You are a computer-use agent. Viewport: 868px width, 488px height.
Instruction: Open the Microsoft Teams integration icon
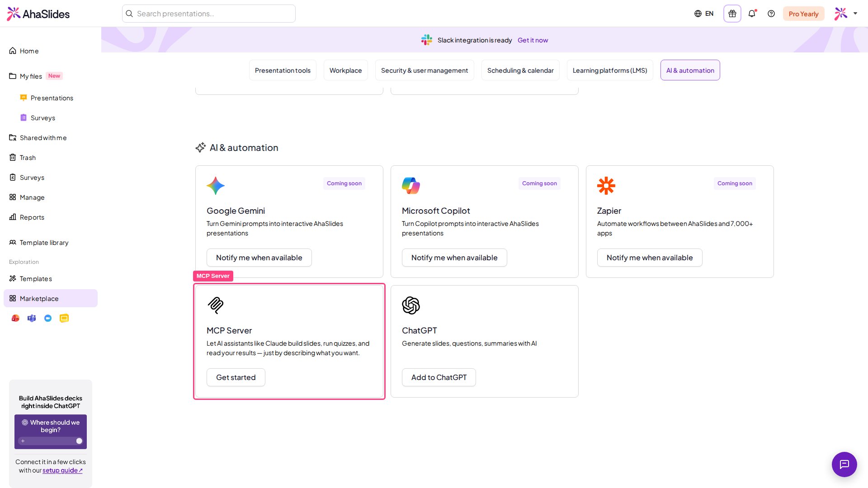pyautogui.click(x=32, y=318)
